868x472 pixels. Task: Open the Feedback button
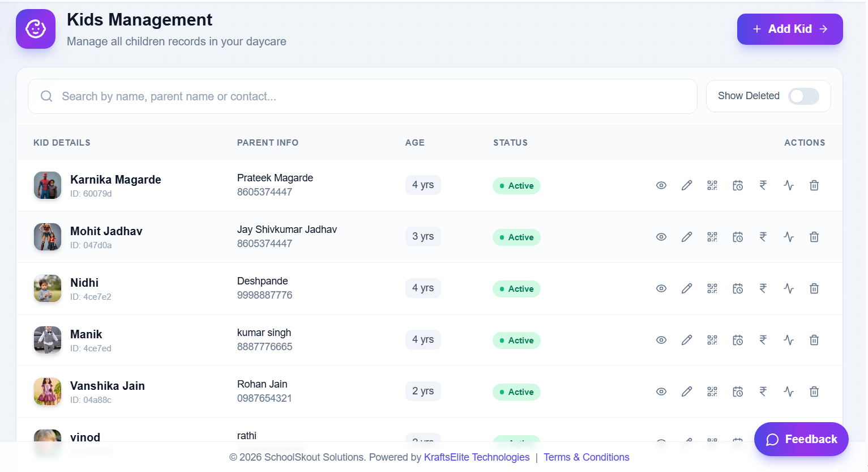point(801,439)
